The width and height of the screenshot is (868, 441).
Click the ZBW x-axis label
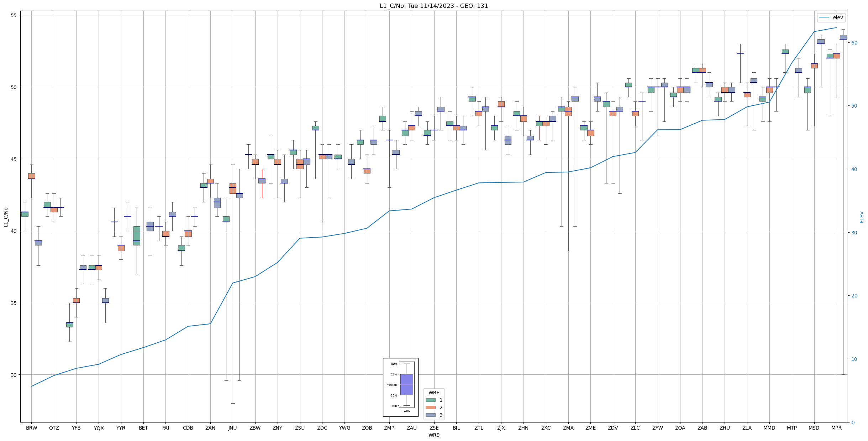tap(255, 428)
